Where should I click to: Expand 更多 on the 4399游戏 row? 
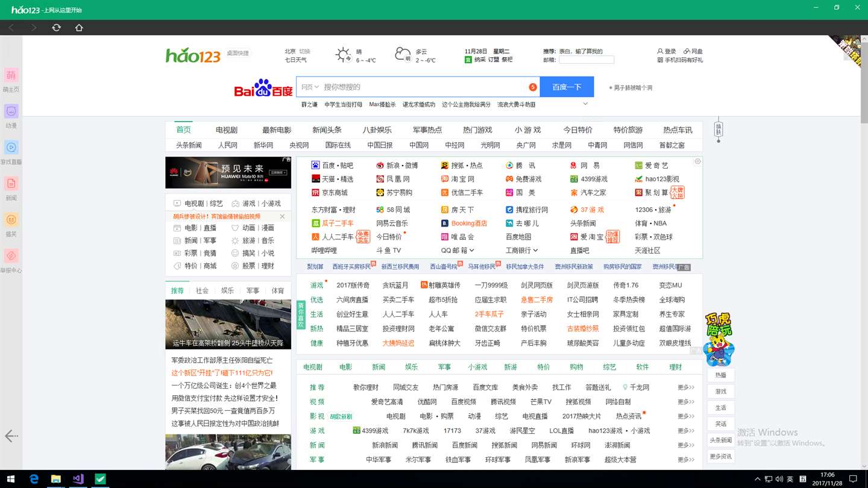686,431
